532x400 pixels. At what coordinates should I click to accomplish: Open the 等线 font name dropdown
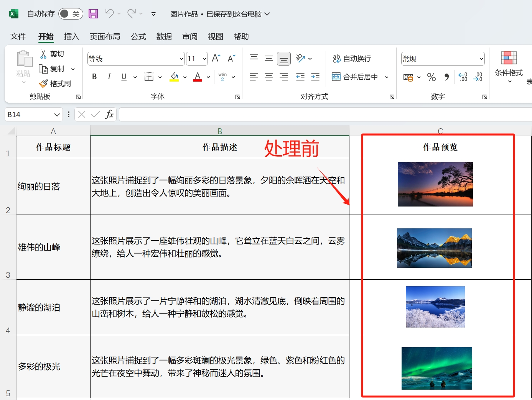(181, 58)
